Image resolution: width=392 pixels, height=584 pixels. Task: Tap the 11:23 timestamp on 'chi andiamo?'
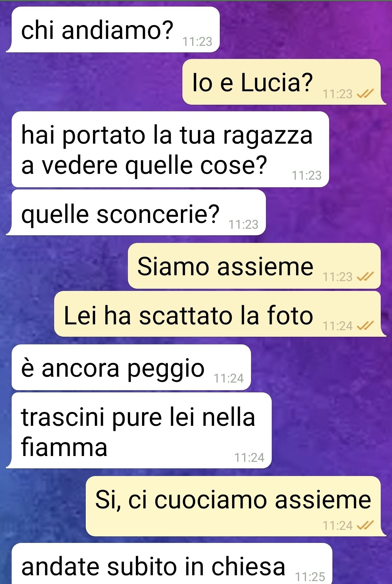coord(197,42)
